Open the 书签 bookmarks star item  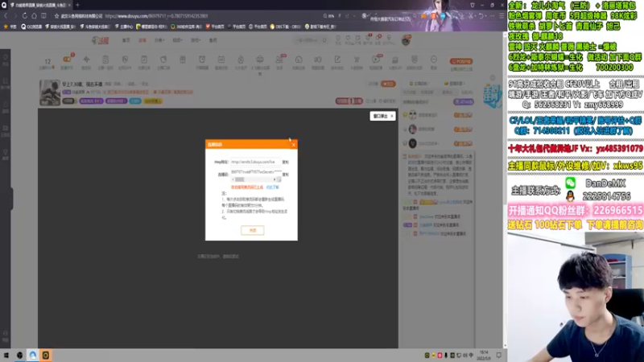[10, 27]
